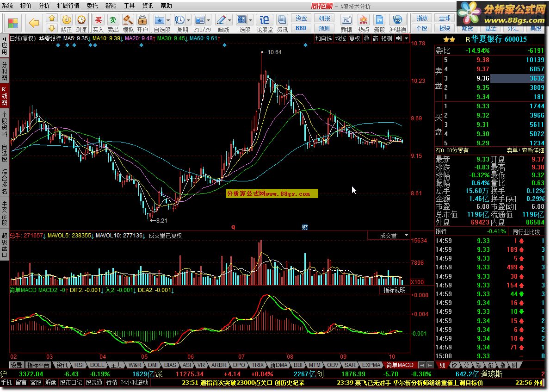The width and height of the screenshot is (550, 392).
Task: Expand the 自选股 dropdown arrow
Action: point(168,20)
